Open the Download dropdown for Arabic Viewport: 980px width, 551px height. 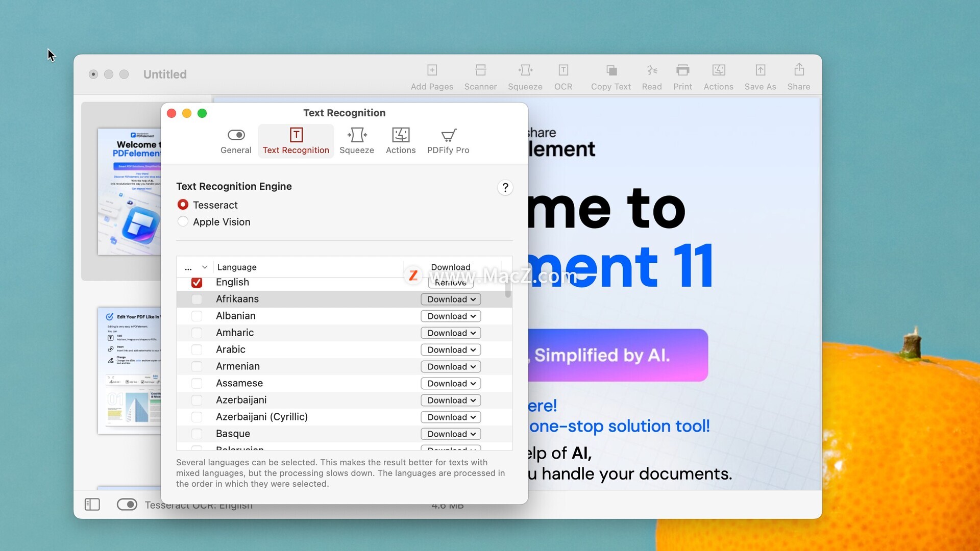[x=451, y=349]
